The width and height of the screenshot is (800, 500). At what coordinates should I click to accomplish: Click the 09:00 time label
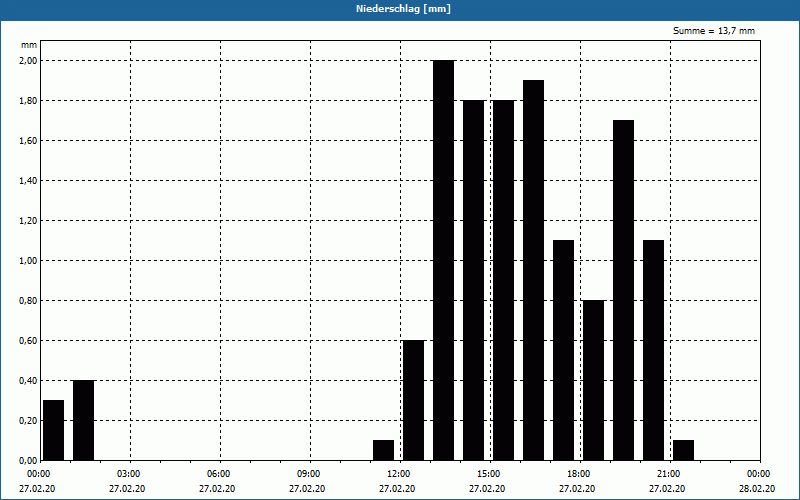[x=310, y=474]
